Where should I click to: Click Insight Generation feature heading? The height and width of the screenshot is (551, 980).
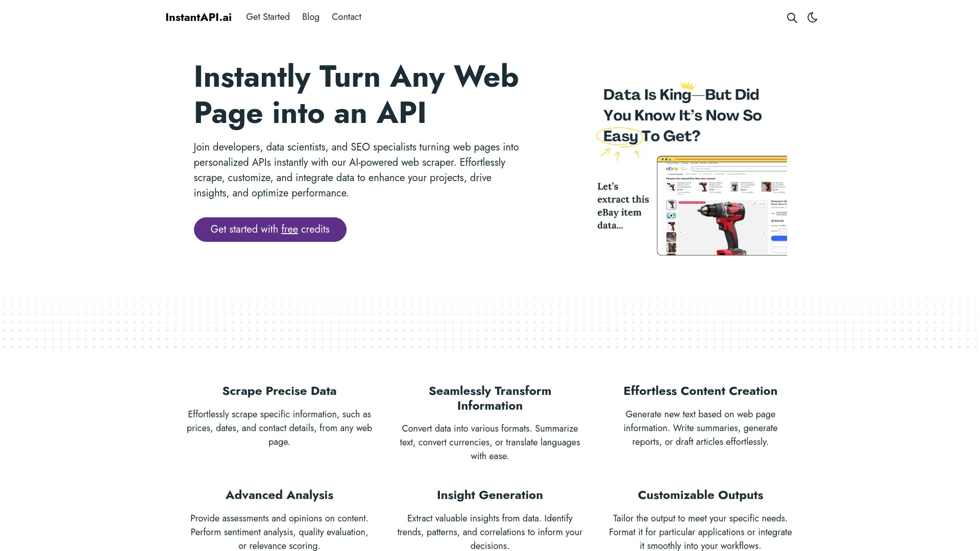coord(490,494)
